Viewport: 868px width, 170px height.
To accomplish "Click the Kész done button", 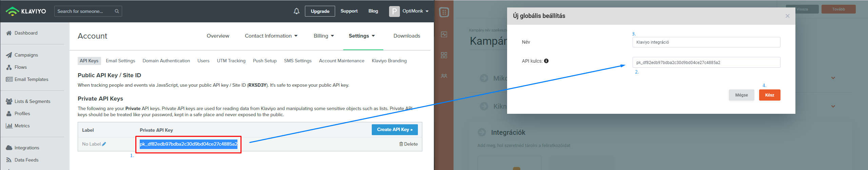I will tap(770, 95).
